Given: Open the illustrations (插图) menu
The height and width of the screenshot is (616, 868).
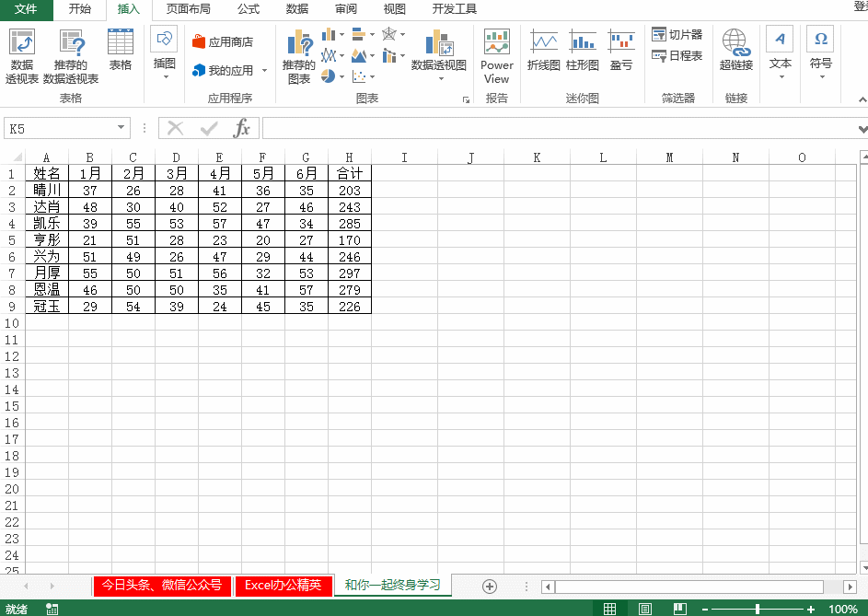Looking at the screenshot, I should pos(165,53).
